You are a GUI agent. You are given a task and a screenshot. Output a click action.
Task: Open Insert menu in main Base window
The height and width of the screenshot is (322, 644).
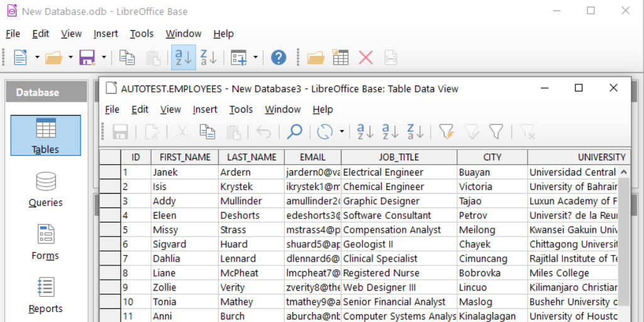coord(106,34)
